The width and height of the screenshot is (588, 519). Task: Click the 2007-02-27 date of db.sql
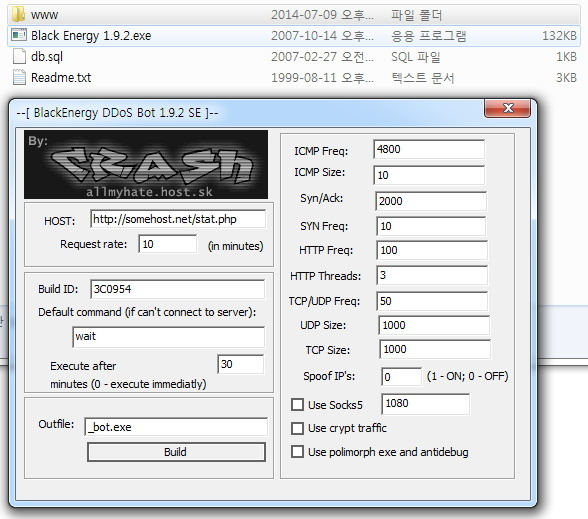[x=322, y=57]
